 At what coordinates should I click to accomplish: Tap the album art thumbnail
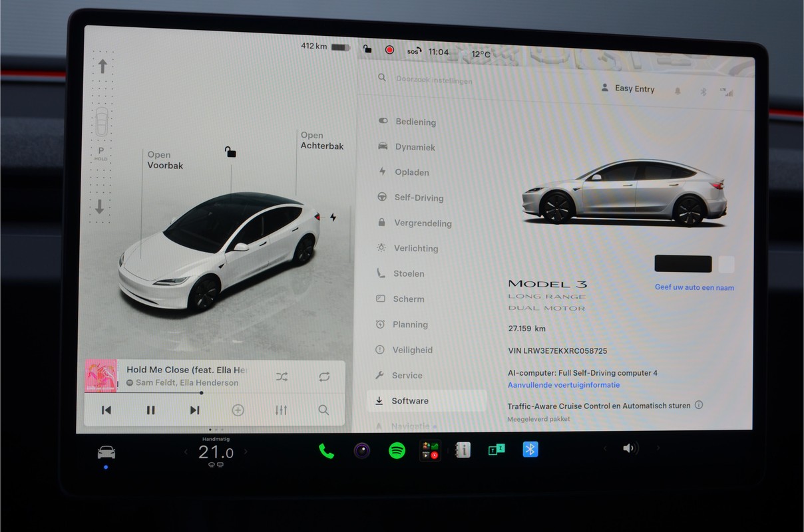(101, 376)
